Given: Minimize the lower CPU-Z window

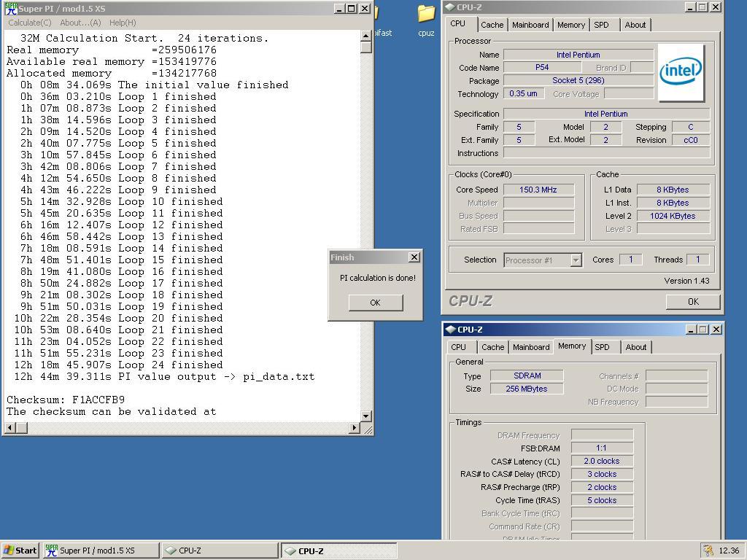Looking at the screenshot, I should 691,330.
